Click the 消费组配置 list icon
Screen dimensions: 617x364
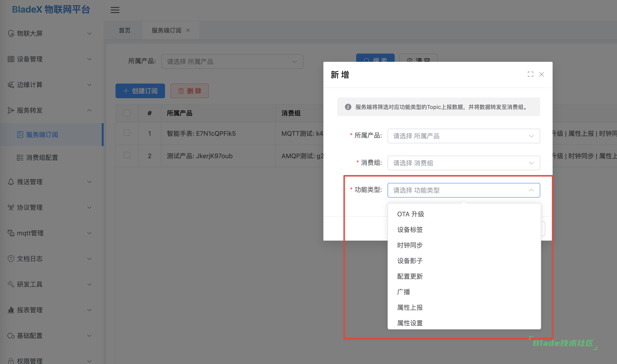click(x=20, y=158)
